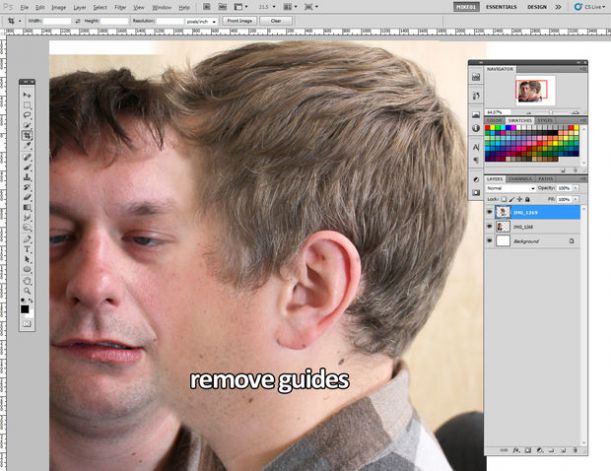Click the Clear button in options bar
The image size is (611, 471).
(276, 21)
